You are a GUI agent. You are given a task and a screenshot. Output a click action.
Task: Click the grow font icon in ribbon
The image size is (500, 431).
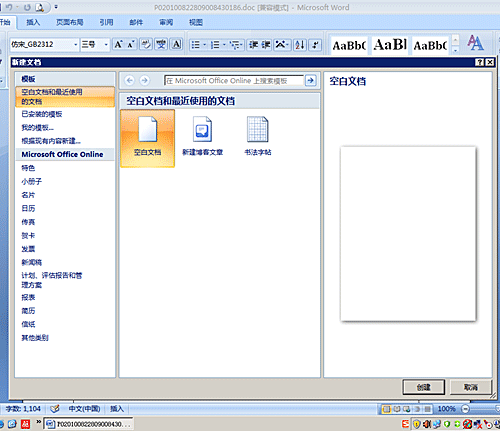(118, 44)
